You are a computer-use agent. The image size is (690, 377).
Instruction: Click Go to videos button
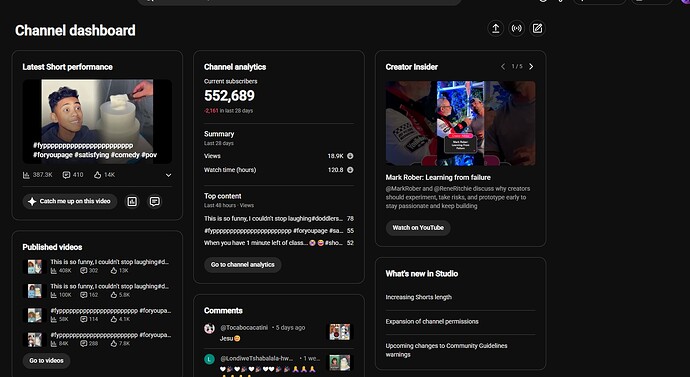46,361
